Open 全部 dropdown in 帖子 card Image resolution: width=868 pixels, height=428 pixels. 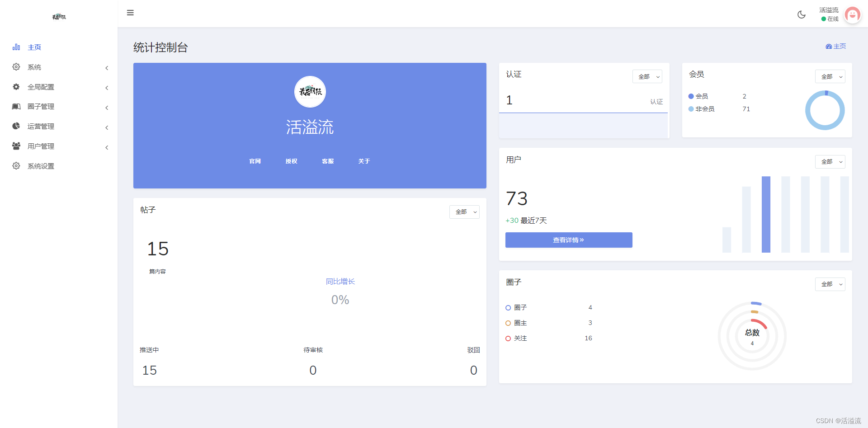tap(464, 212)
